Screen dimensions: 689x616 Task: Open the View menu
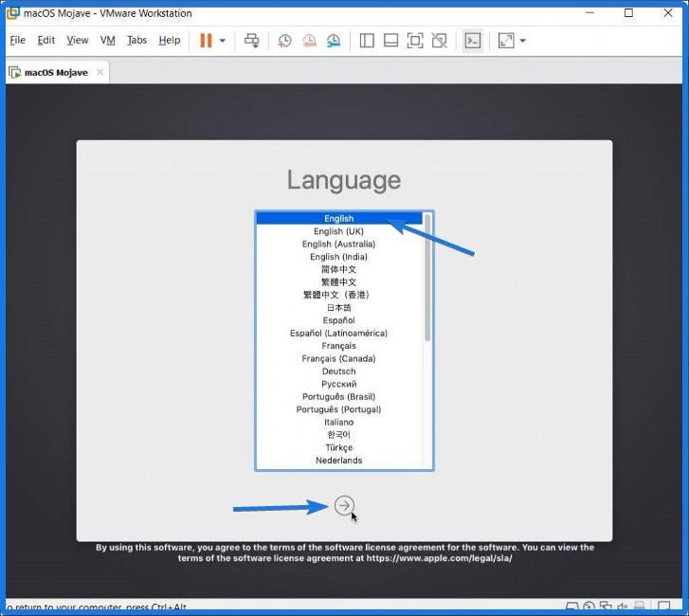pos(78,41)
